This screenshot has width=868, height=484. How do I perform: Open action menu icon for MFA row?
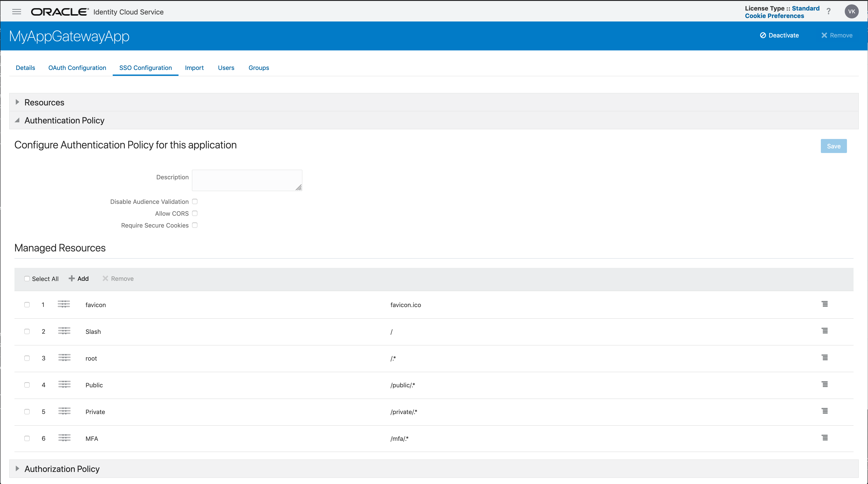pyautogui.click(x=825, y=438)
